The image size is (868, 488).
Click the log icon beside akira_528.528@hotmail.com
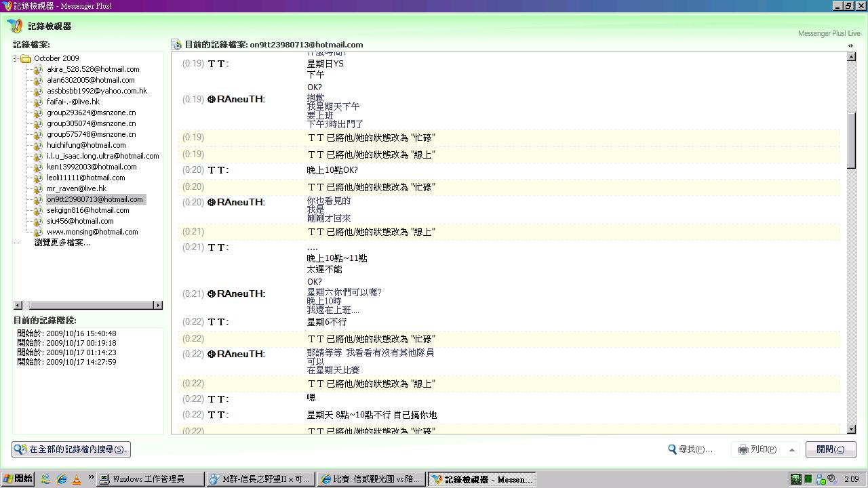39,69
